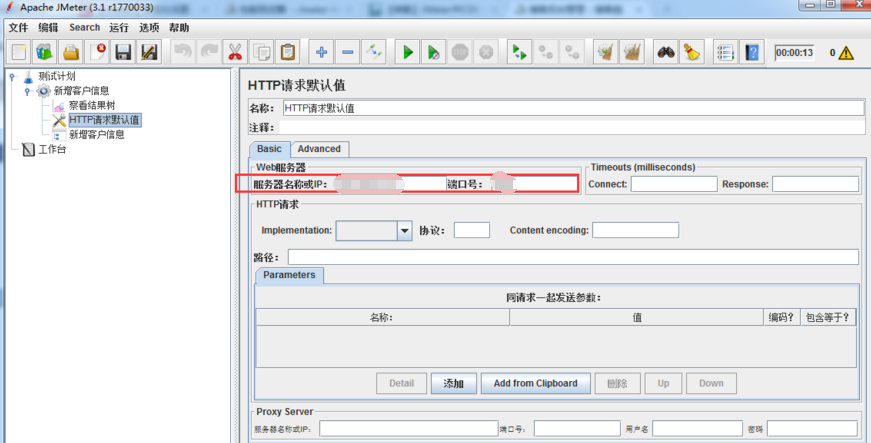The height and width of the screenshot is (443, 871).
Task: Click the Down button
Action: click(712, 383)
